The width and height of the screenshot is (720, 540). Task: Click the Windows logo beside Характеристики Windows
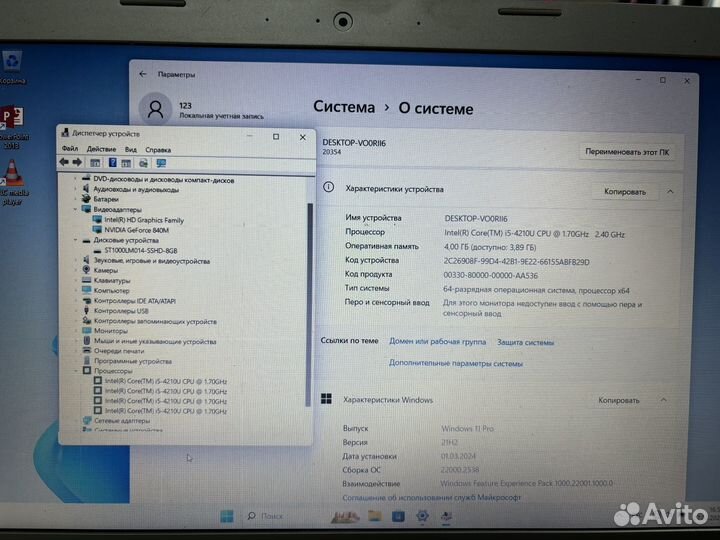click(x=326, y=399)
